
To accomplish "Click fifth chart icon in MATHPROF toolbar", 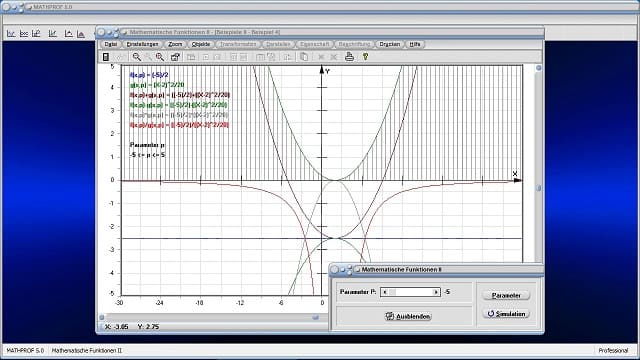I will 69,33.
